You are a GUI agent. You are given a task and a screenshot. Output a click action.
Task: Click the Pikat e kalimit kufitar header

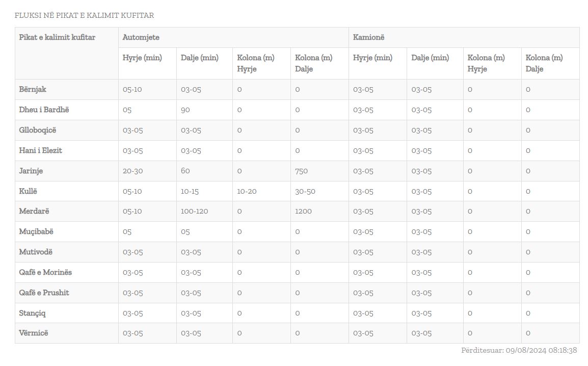(x=57, y=37)
